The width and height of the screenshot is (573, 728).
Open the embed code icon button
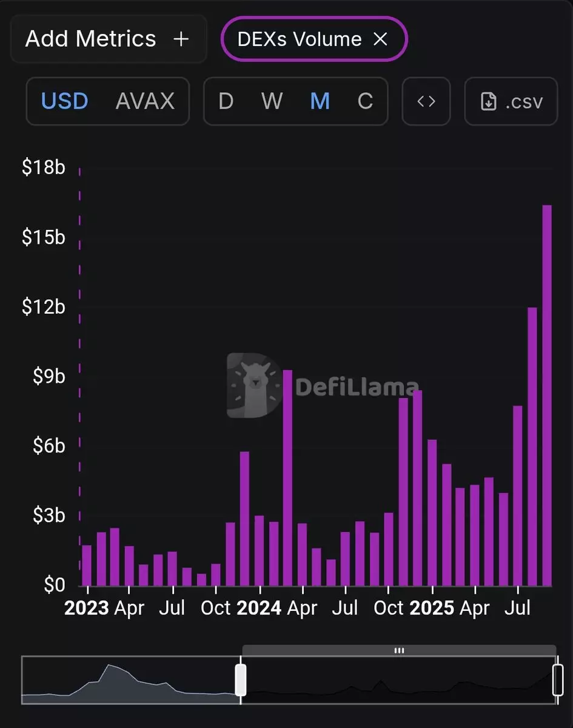point(426,101)
